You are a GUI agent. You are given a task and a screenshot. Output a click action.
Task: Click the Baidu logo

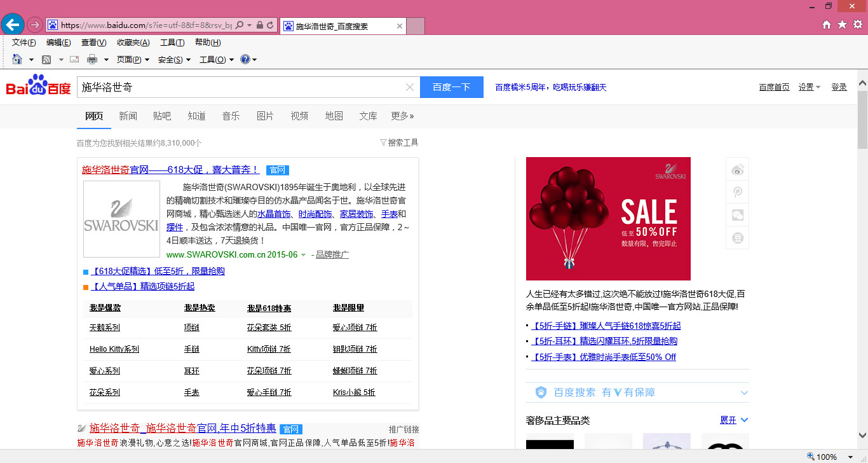(38, 86)
